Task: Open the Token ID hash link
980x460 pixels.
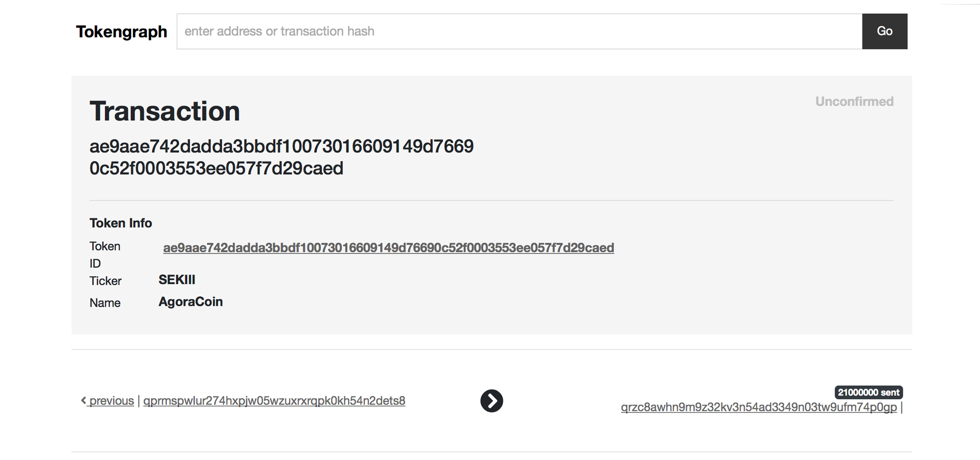Action: 388,247
